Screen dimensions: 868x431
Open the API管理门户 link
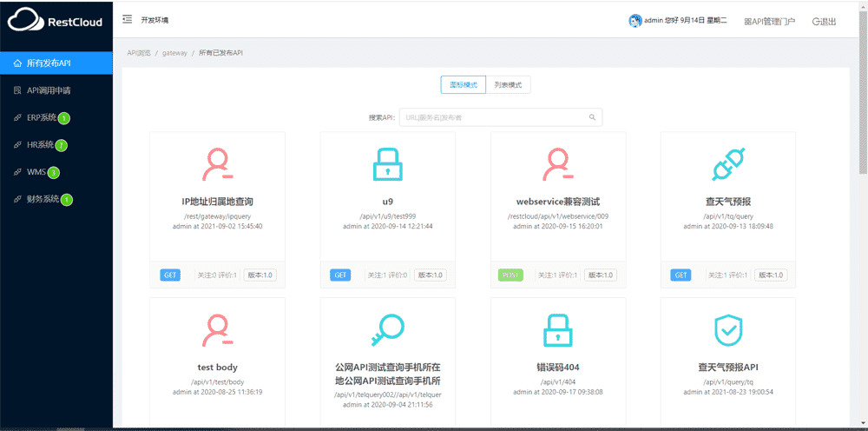coord(769,21)
